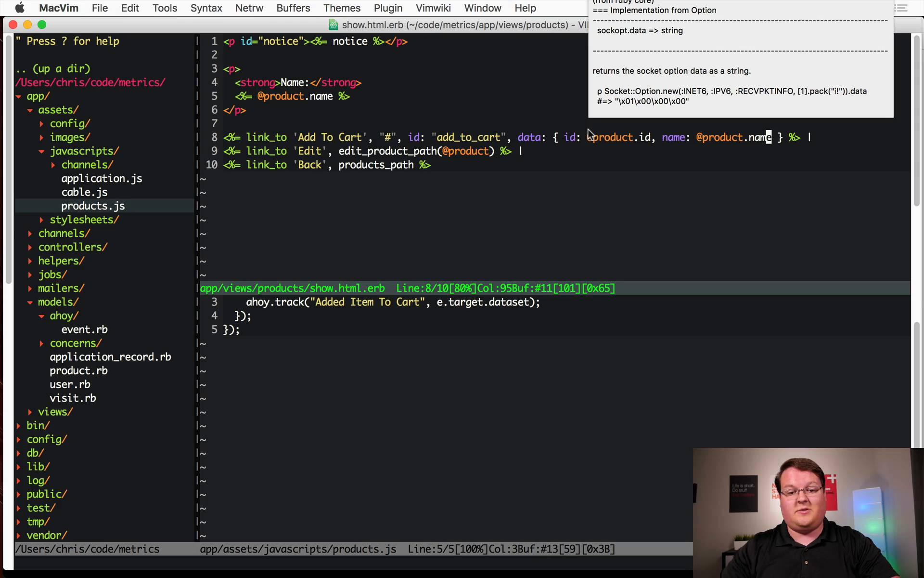
Task: Click products_path on line 10
Action: tap(376, 165)
